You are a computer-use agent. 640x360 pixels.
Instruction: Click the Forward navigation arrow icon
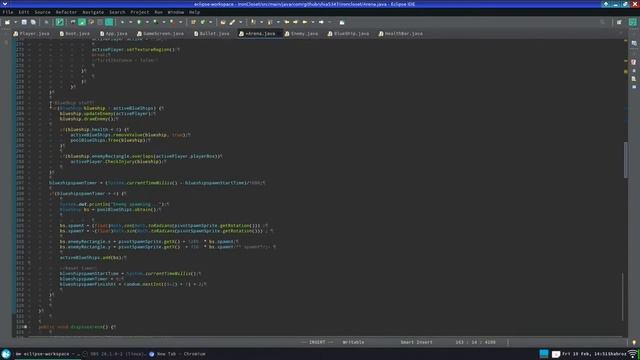point(321,22)
